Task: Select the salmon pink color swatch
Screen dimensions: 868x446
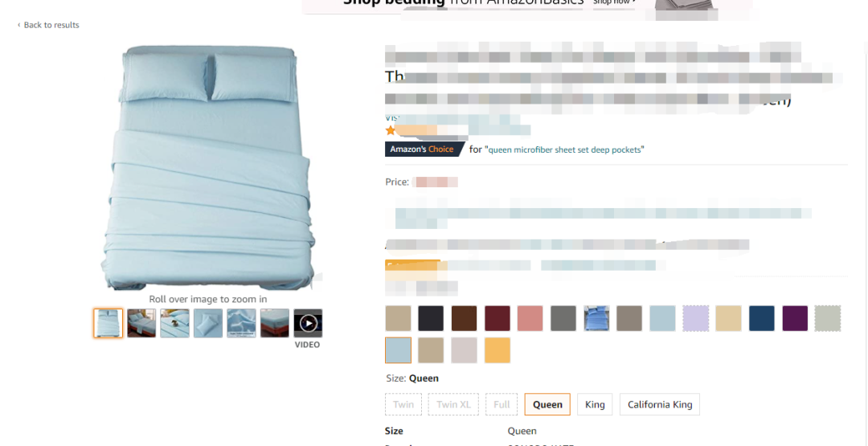Action: 530,318
